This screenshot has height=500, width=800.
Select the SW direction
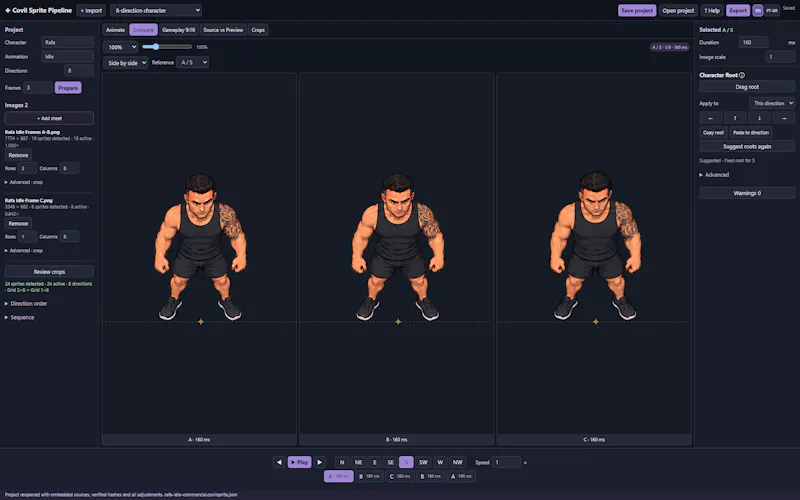pyautogui.click(x=423, y=462)
